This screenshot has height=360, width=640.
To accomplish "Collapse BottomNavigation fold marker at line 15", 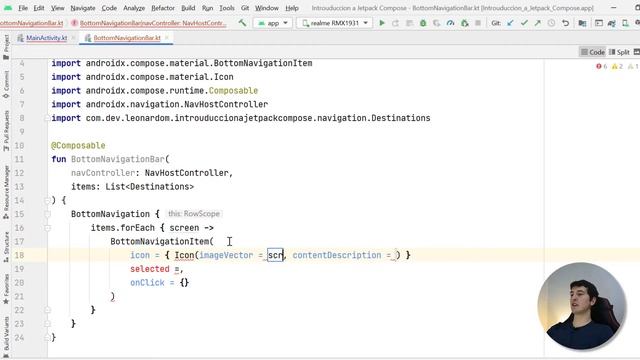I will click(47, 214).
